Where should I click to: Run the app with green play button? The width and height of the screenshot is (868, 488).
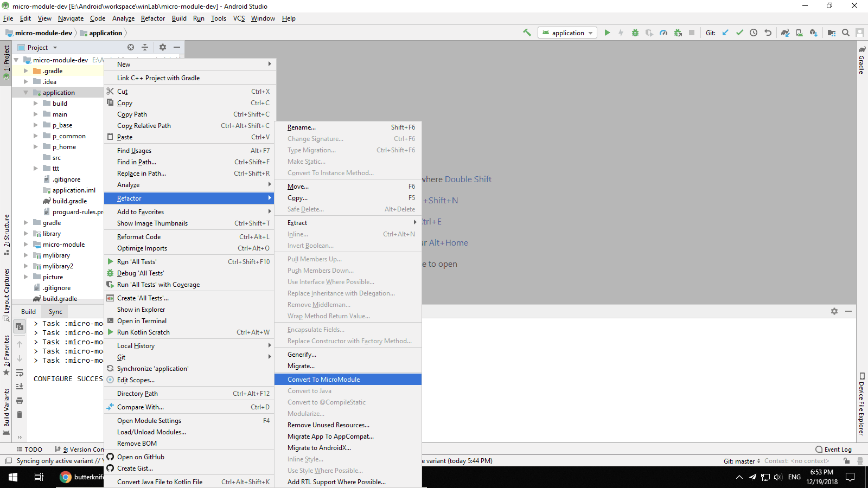tap(607, 33)
